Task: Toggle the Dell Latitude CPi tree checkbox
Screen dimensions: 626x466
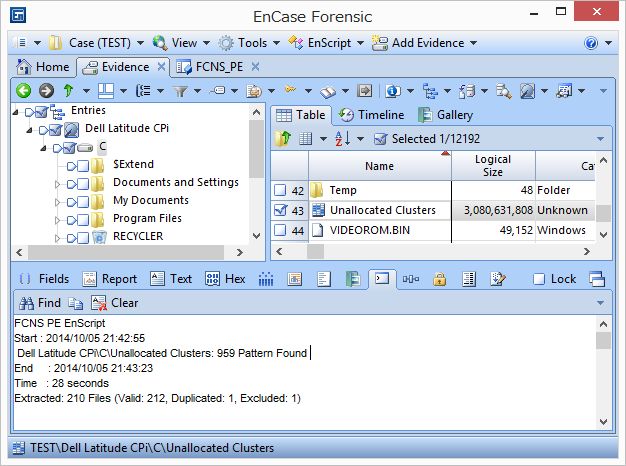Action: [x=55, y=130]
